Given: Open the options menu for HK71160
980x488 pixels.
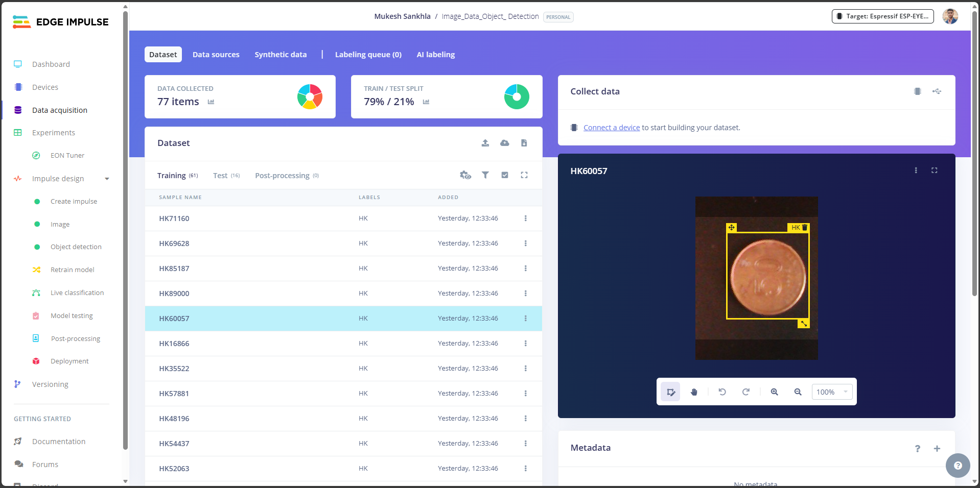Looking at the screenshot, I should [525, 218].
